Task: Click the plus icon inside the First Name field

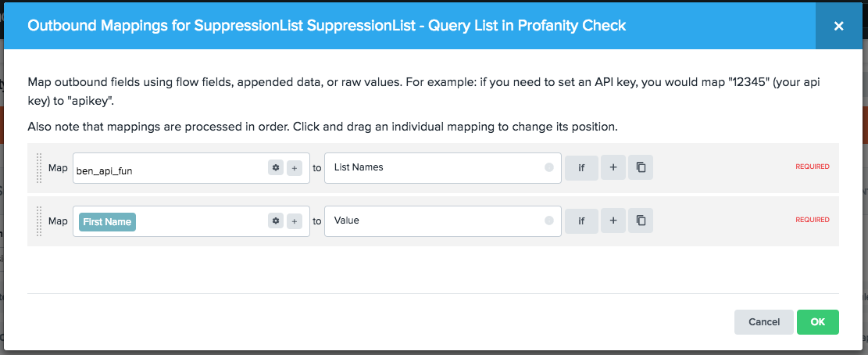Action: 295,221
